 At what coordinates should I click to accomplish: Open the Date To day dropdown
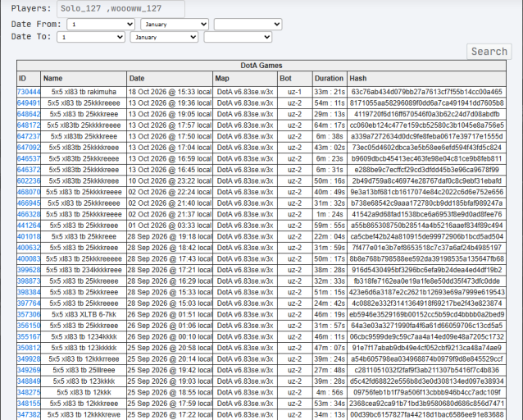[91, 37]
